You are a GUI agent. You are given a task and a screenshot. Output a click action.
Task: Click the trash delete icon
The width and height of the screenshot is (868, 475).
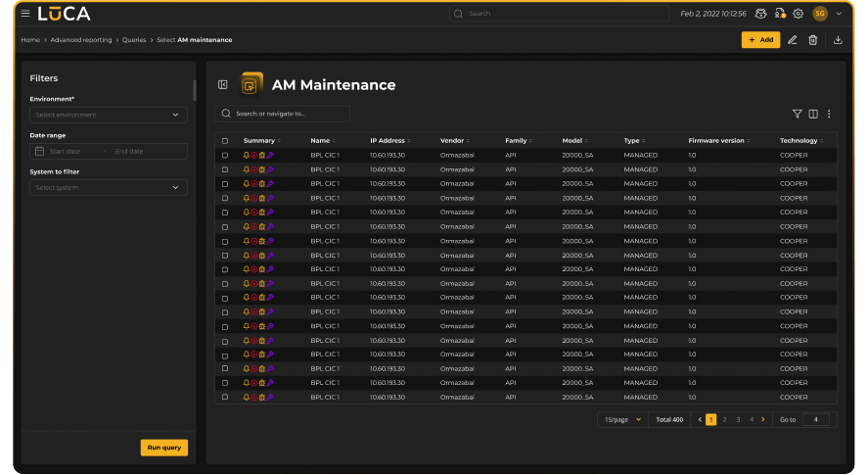pyautogui.click(x=812, y=40)
